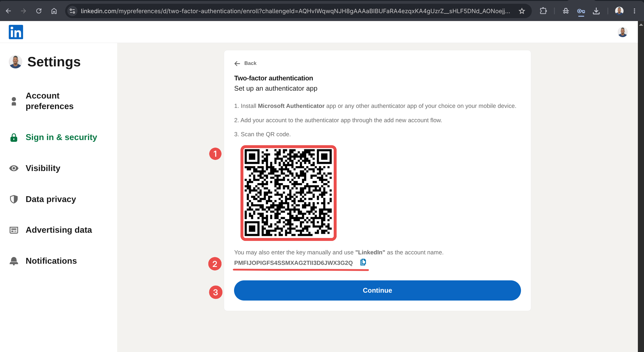Click the Continue button
644x352 pixels.
tap(377, 290)
